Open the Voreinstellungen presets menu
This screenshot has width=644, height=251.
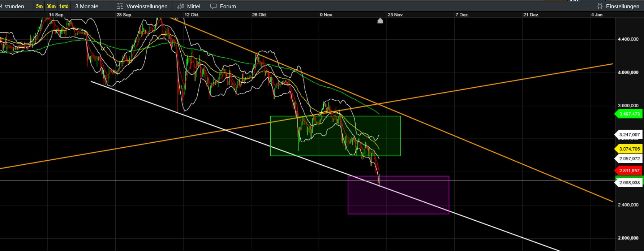click(147, 7)
